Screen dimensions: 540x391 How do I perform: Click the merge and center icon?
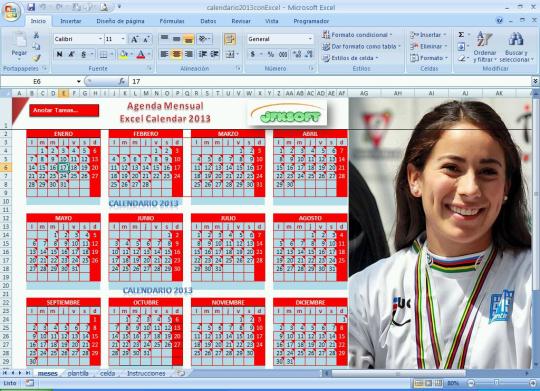(231, 54)
